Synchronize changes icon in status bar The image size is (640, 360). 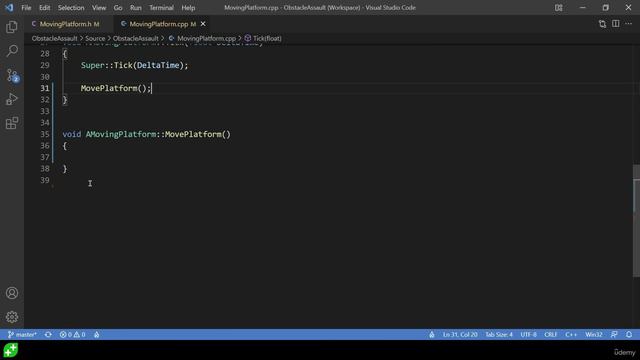48,335
